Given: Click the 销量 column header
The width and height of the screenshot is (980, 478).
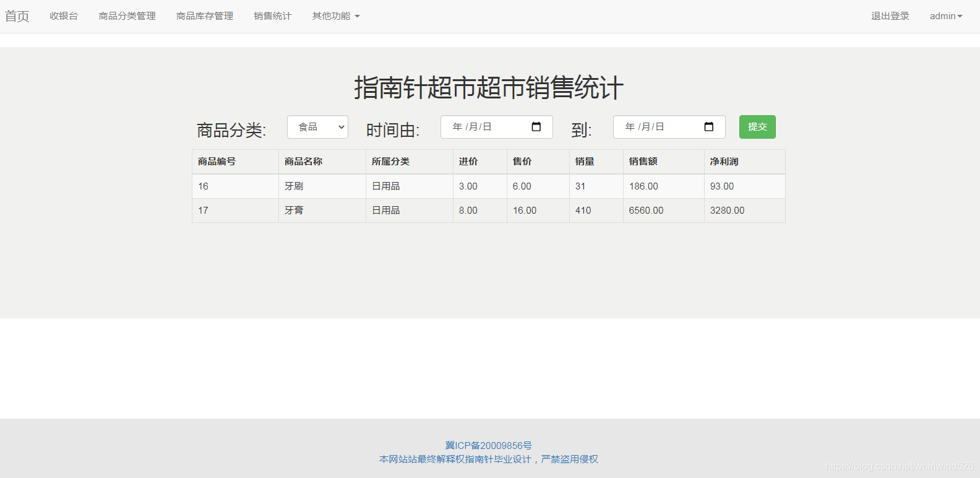Looking at the screenshot, I should pyautogui.click(x=596, y=162).
